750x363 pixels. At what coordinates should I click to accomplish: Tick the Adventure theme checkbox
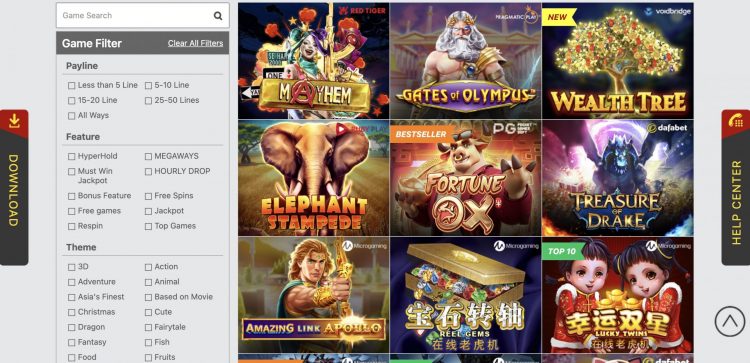(72, 282)
